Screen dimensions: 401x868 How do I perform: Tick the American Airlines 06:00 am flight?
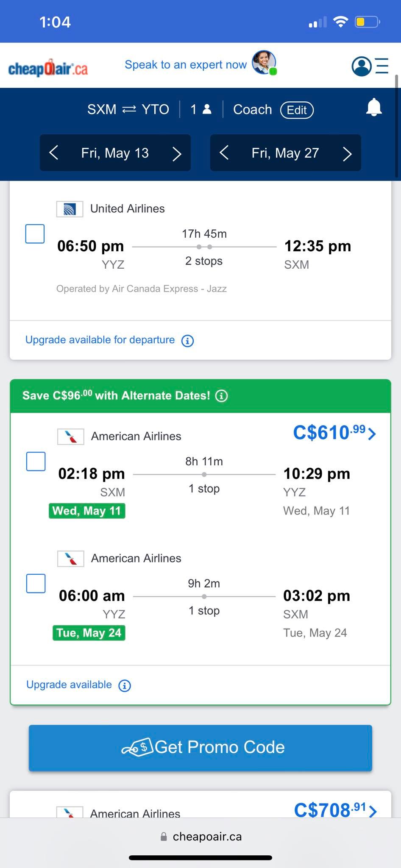(x=36, y=584)
